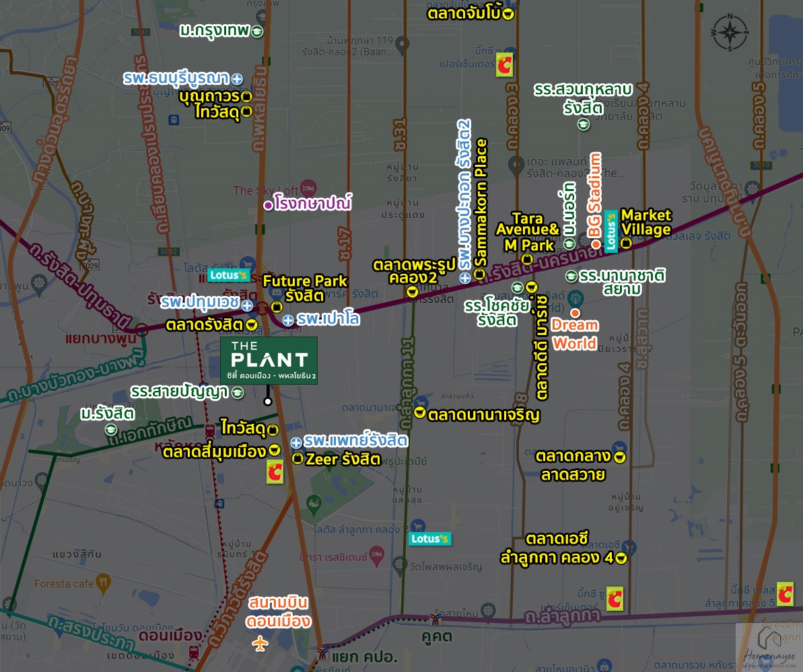Click the vertical Lotus's logo near Market Village

pos(611,231)
